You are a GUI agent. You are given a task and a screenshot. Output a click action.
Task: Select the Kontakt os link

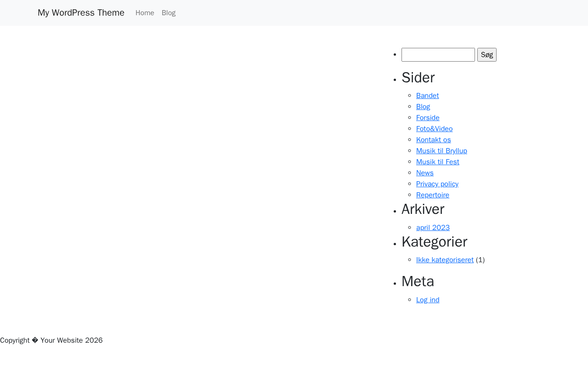pyautogui.click(x=433, y=140)
